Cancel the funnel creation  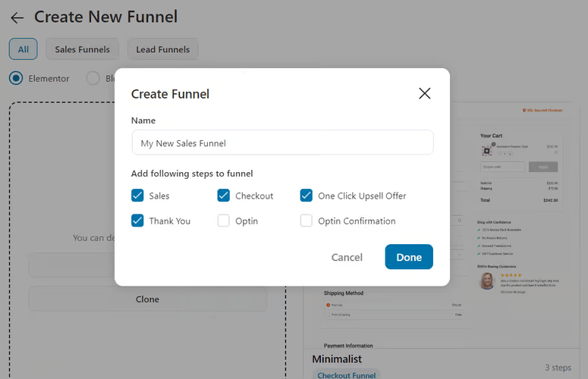coord(347,257)
